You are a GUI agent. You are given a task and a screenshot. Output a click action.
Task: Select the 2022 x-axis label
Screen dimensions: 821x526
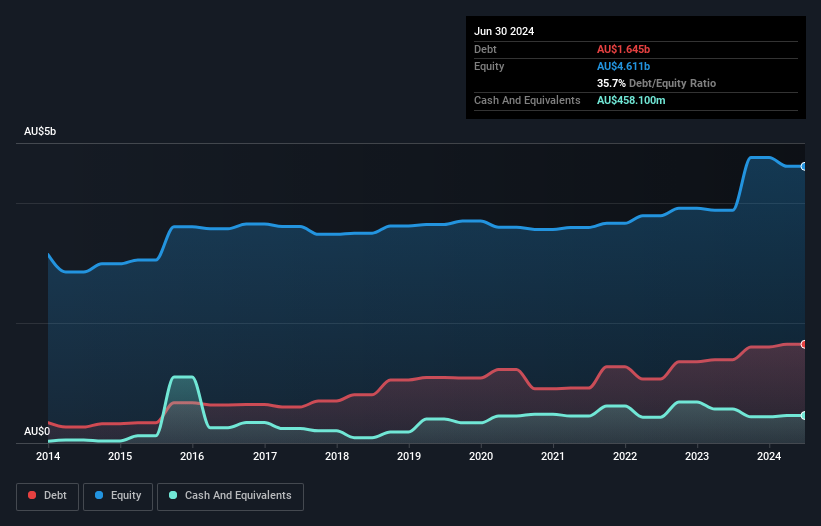click(626, 456)
